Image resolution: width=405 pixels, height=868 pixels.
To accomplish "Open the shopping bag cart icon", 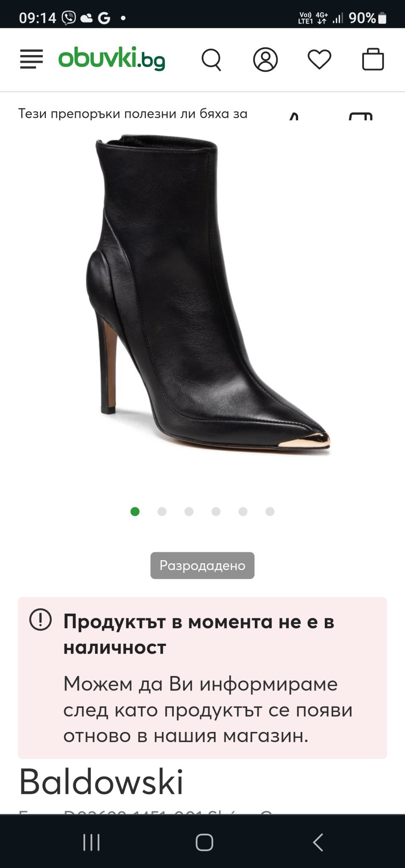I will pyautogui.click(x=373, y=59).
